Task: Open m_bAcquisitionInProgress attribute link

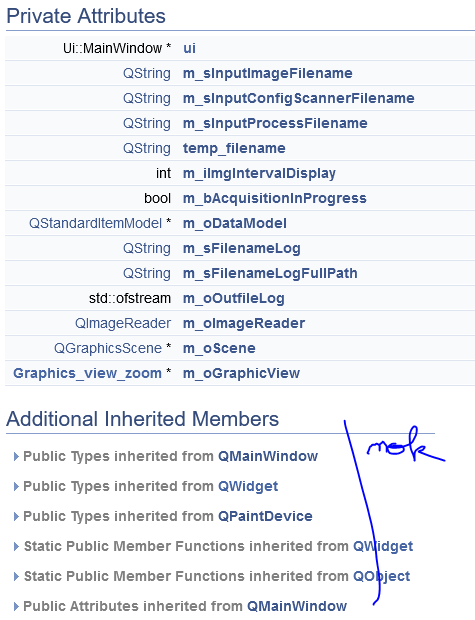Action: 274,198
